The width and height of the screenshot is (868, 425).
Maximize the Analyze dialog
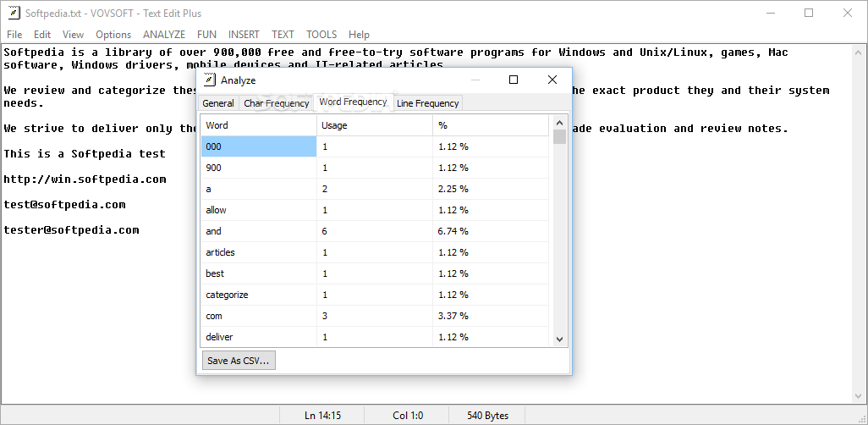tap(514, 80)
